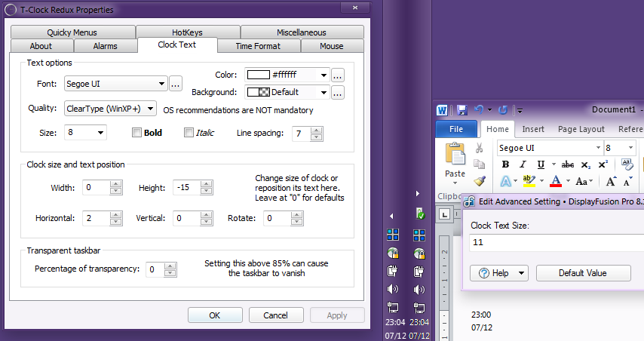The height and width of the screenshot is (341, 644).
Task: Expand the Quality ClearType dropdown
Action: pos(110,109)
